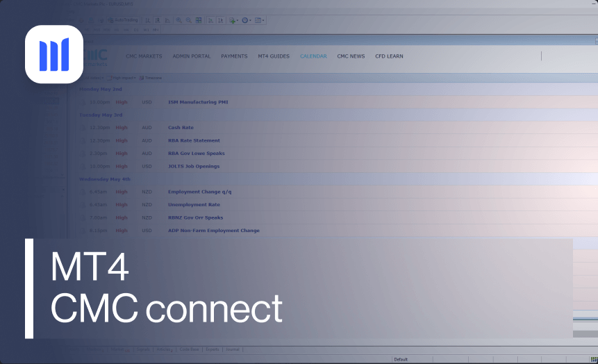Click the alarm icon beside ISM Manufacturing PMI

point(83,102)
